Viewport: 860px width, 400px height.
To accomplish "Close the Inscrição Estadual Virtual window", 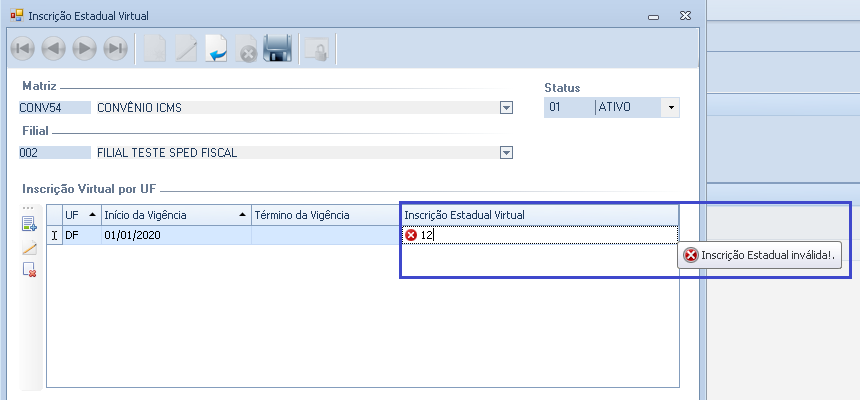I will [x=685, y=15].
